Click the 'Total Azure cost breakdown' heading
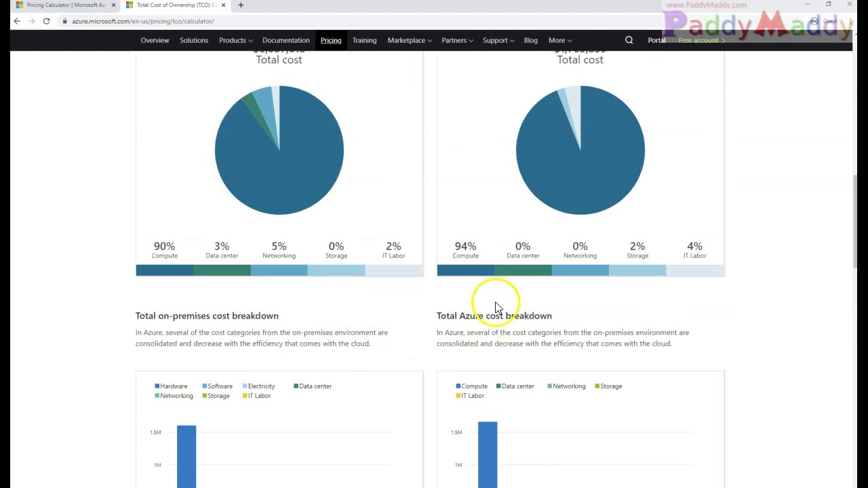Screen dimensions: 868x488 (494, 316)
